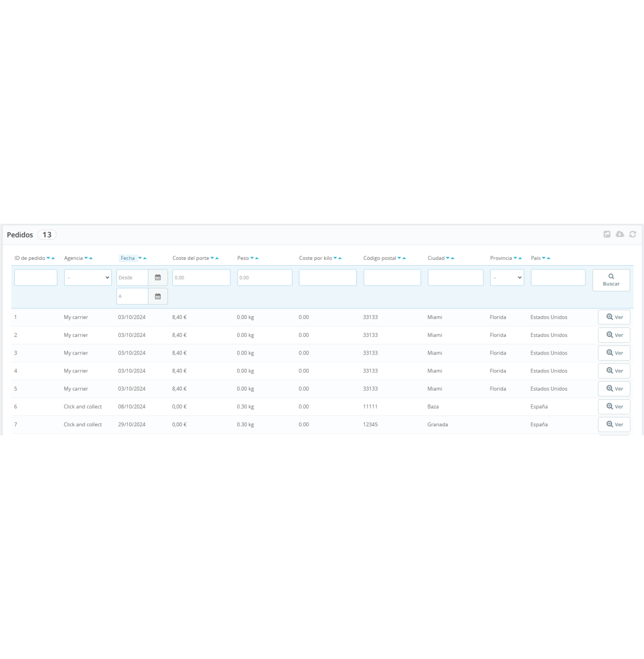Open the Agencia filter dropdown
644x659 pixels.
(87, 277)
